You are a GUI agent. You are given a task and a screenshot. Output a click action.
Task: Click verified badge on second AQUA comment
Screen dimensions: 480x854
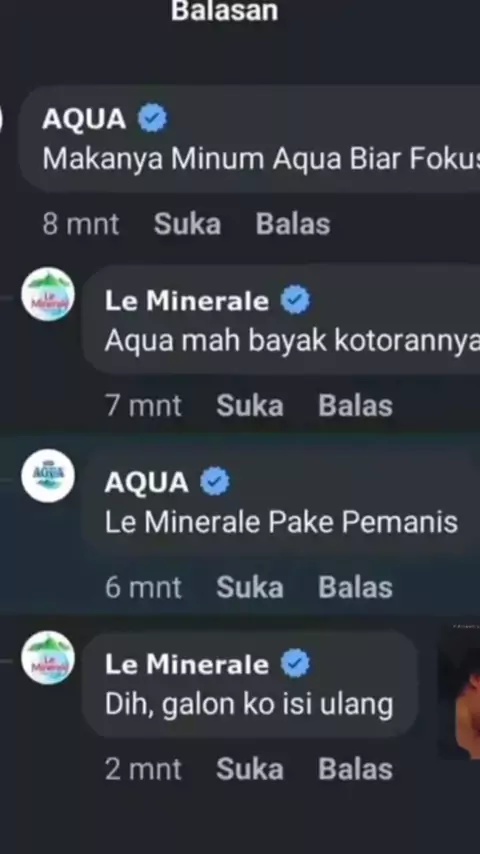215,482
